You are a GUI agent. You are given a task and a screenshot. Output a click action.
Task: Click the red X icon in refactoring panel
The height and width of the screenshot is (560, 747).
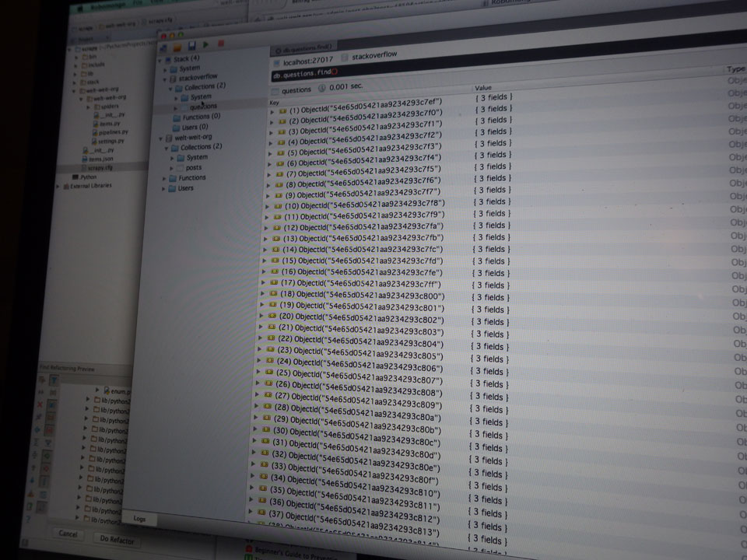(x=40, y=404)
